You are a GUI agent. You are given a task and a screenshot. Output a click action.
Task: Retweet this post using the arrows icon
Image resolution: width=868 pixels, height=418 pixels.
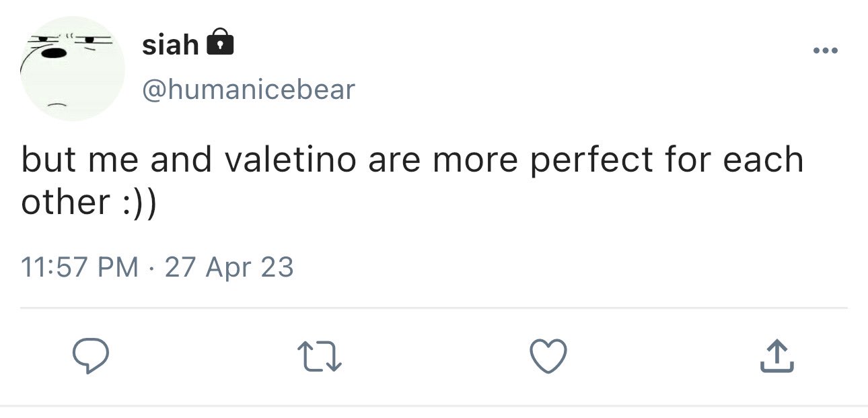click(320, 357)
